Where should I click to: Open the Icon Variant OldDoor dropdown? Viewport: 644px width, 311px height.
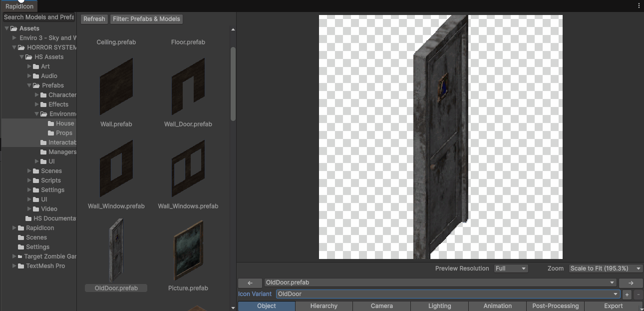tap(448, 294)
